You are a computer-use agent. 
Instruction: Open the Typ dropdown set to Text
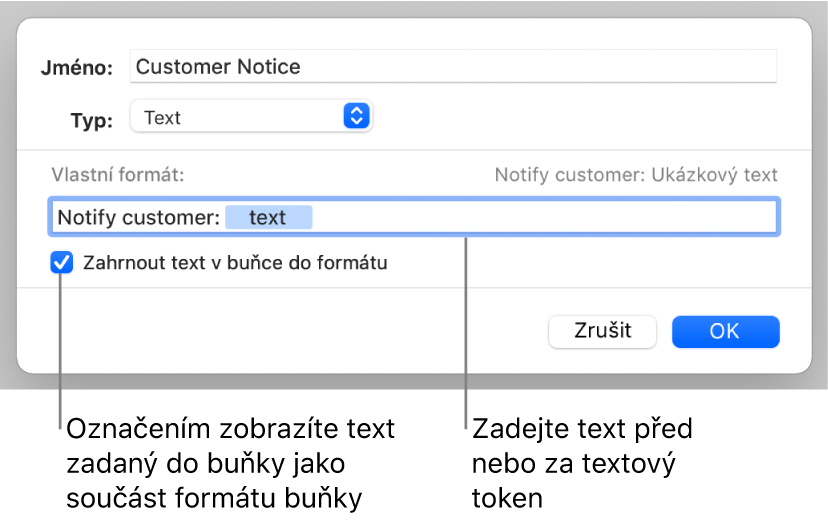pyautogui.click(x=251, y=116)
